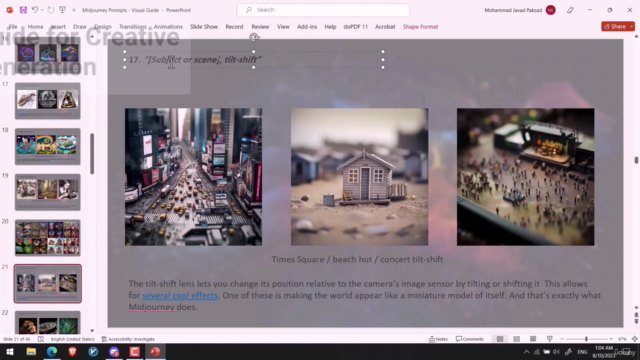Click the Previous Slide arrow icon

coord(636,315)
